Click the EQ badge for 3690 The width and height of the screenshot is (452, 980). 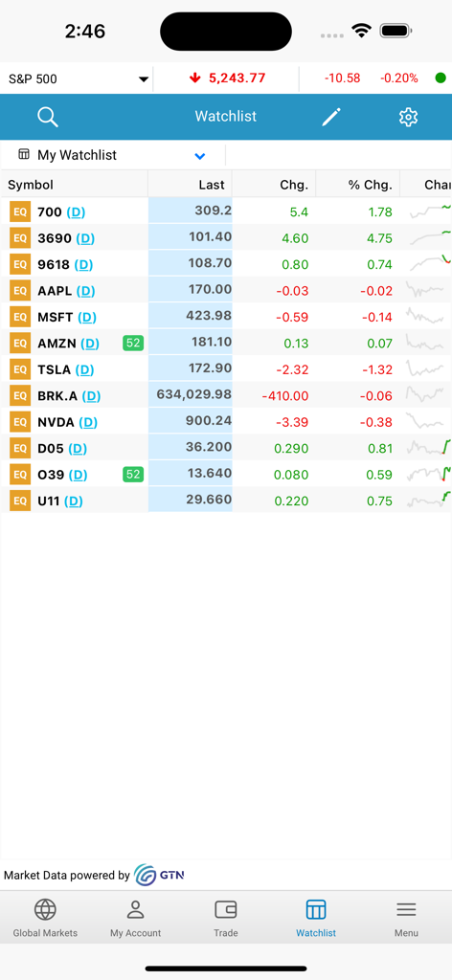pyautogui.click(x=20, y=238)
